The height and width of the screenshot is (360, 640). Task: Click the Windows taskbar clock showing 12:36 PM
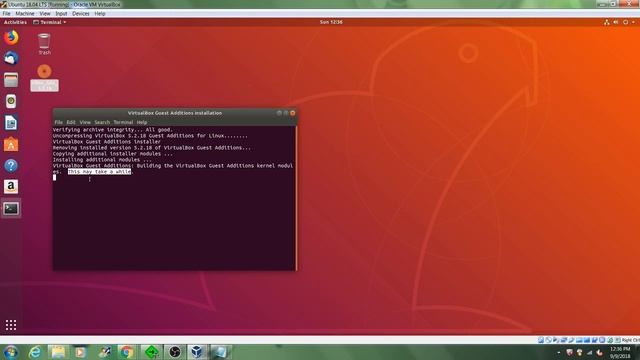point(620,352)
